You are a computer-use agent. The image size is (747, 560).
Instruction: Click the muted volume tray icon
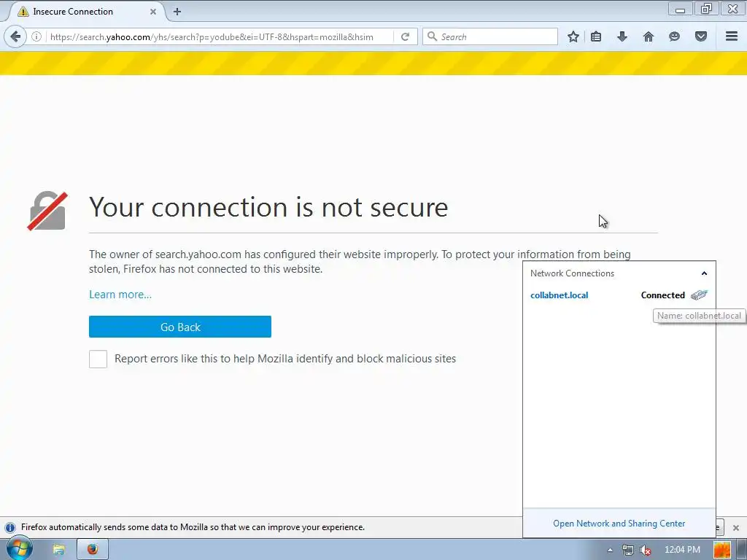tap(646, 551)
